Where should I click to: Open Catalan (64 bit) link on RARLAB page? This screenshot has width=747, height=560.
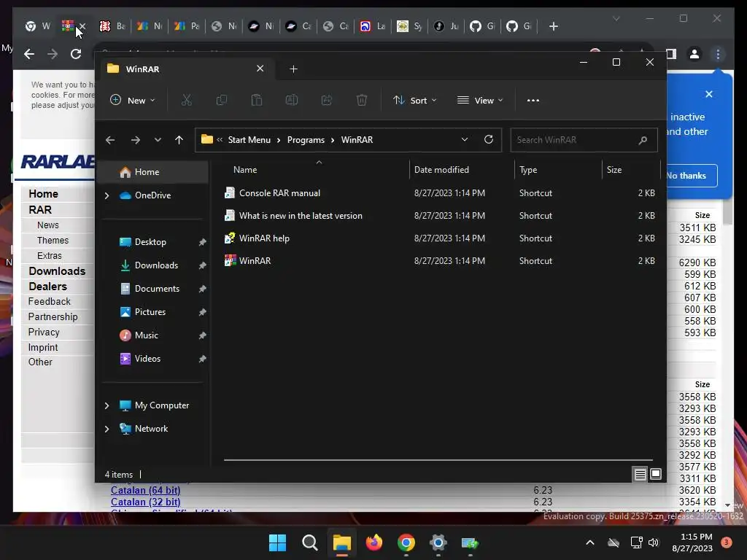click(145, 491)
